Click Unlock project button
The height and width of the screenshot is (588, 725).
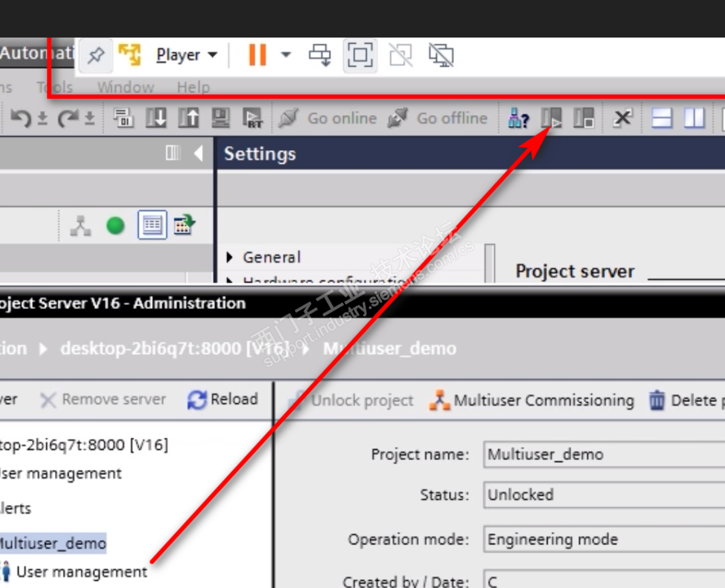350,400
